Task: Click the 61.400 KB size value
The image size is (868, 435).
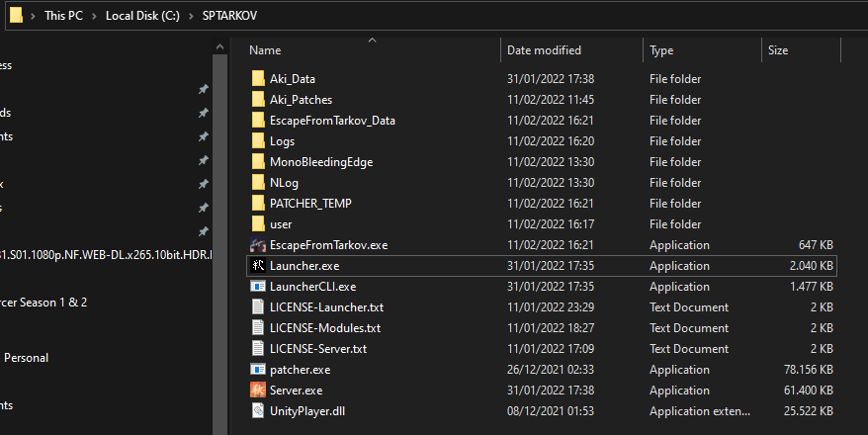Action: (x=809, y=391)
